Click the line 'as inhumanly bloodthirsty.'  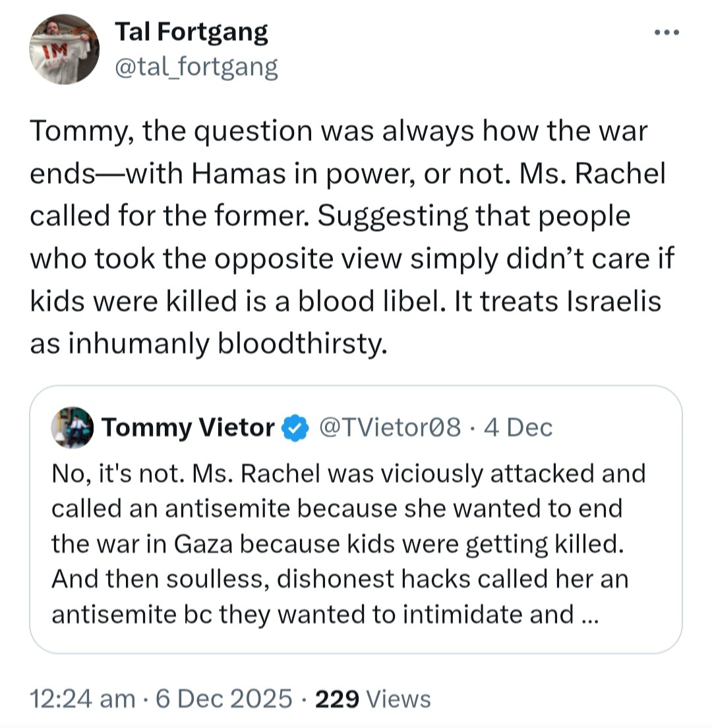pos(208,345)
